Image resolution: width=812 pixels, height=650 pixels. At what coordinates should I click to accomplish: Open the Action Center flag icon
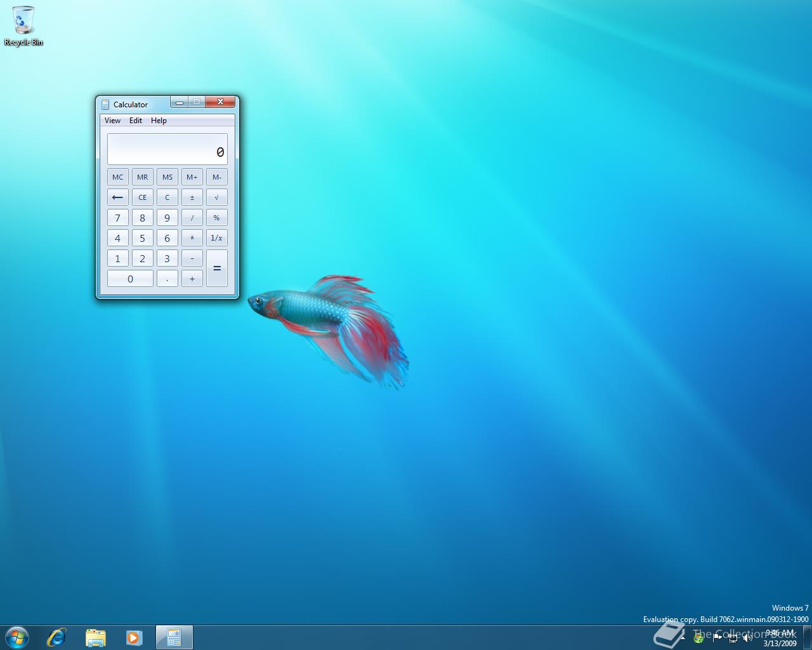(x=717, y=637)
